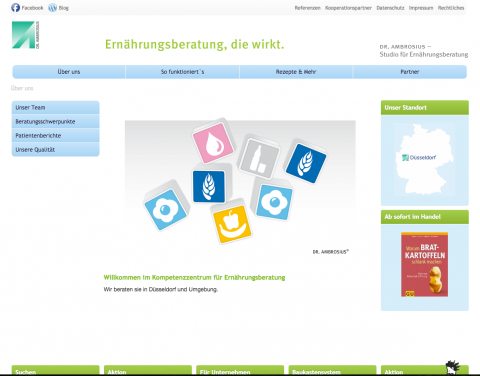Click the Germany map image
This screenshot has width=480, height=376.
click(x=424, y=159)
